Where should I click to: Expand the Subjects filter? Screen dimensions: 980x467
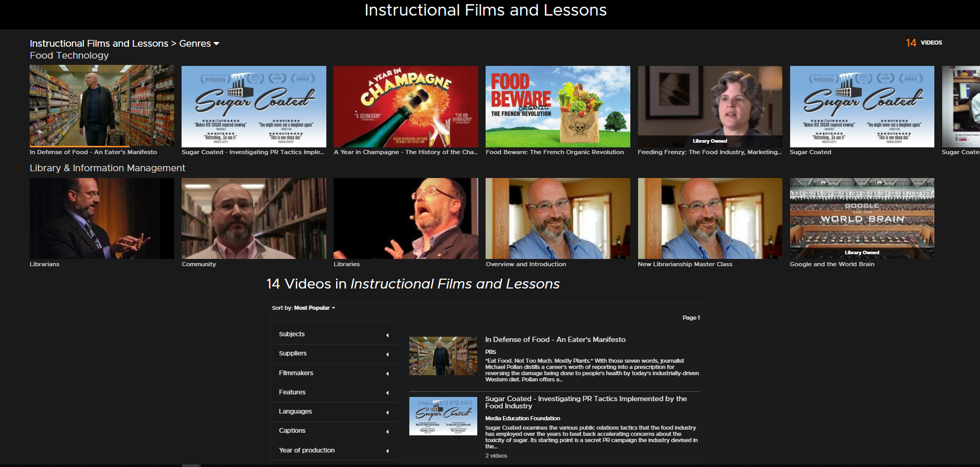point(335,334)
